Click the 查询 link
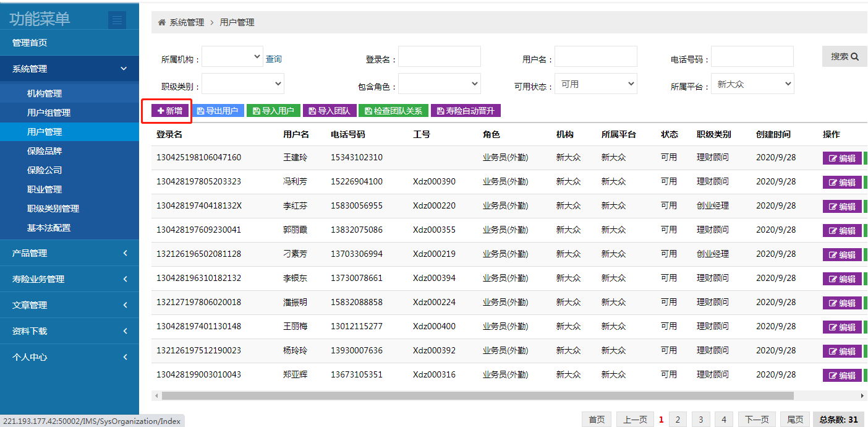This screenshot has height=427, width=868. pos(274,59)
